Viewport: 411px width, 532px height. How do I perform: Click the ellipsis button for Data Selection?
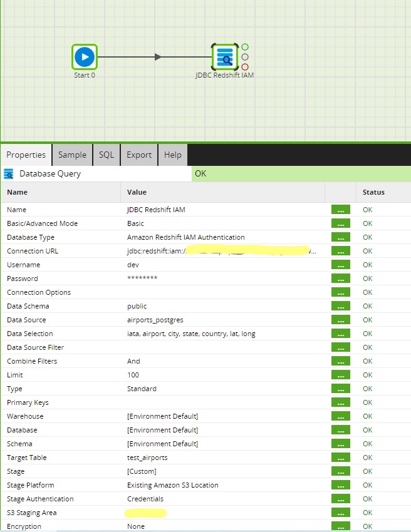pos(340,334)
